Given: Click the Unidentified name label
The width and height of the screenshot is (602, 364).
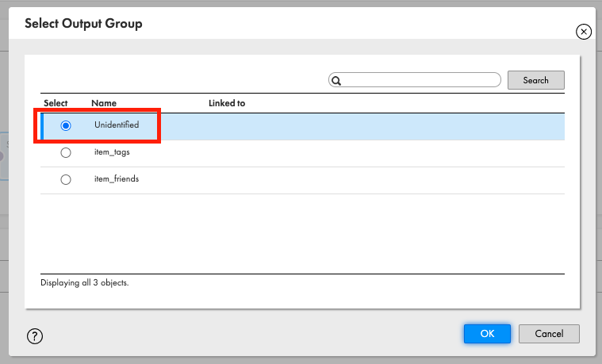Looking at the screenshot, I should tap(117, 125).
